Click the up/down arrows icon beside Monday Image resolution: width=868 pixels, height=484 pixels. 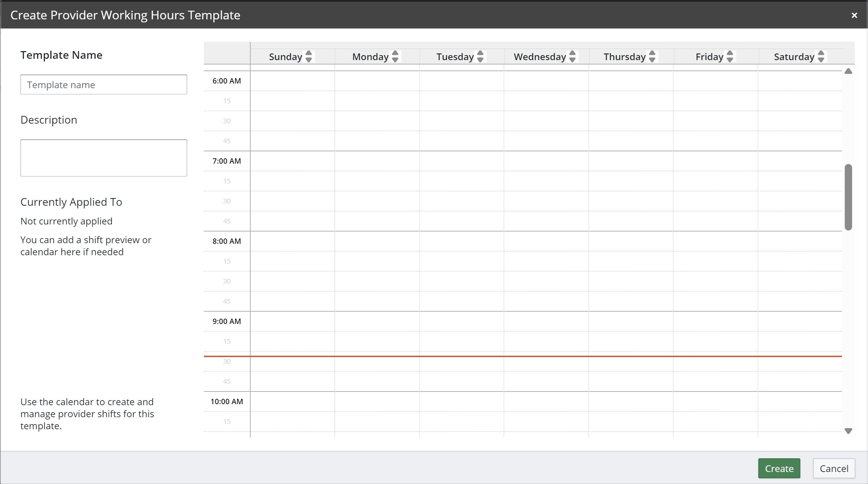point(395,56)
